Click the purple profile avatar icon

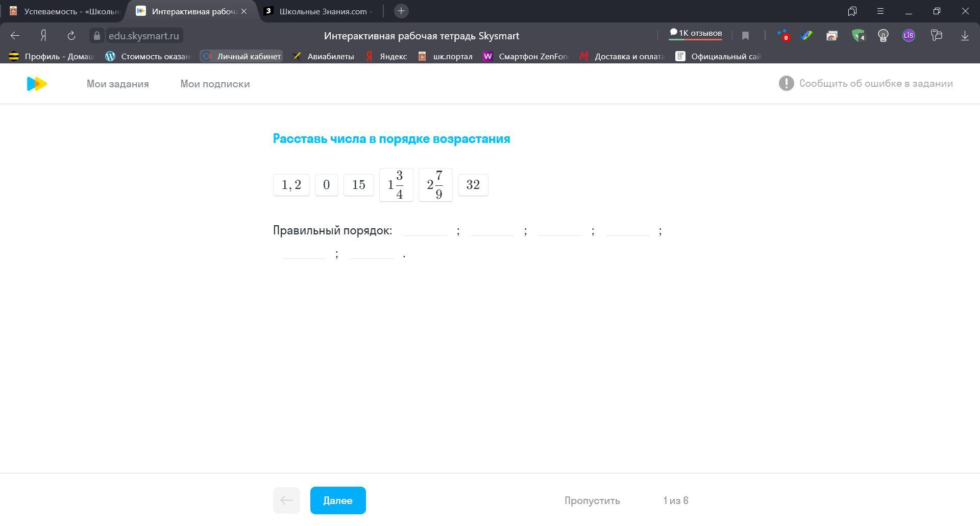tap(909, 36)
